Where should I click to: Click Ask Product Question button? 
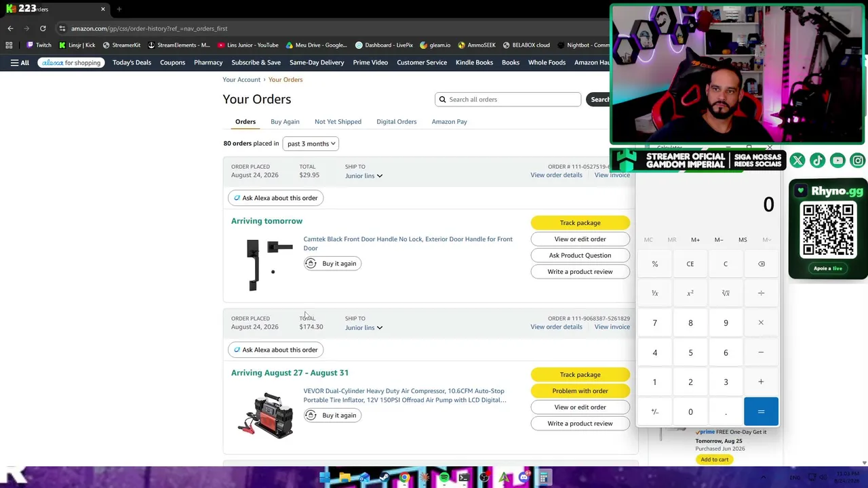(580, 256)
